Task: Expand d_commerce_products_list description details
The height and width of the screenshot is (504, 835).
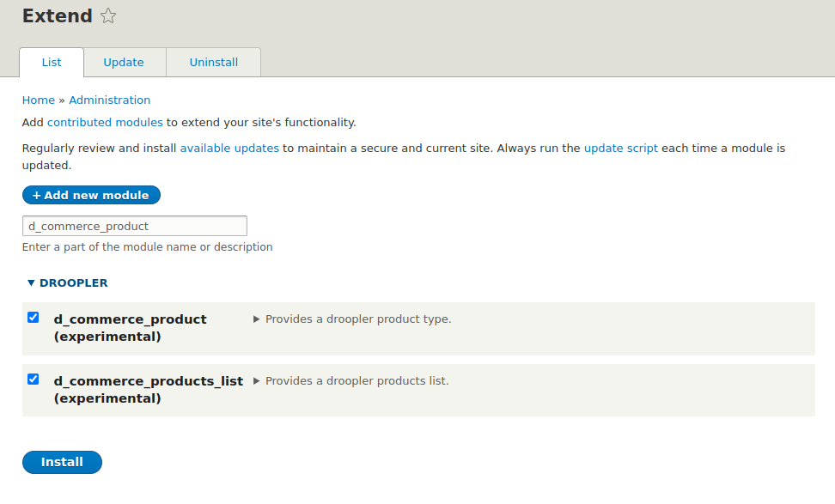Action: (256, 381)
